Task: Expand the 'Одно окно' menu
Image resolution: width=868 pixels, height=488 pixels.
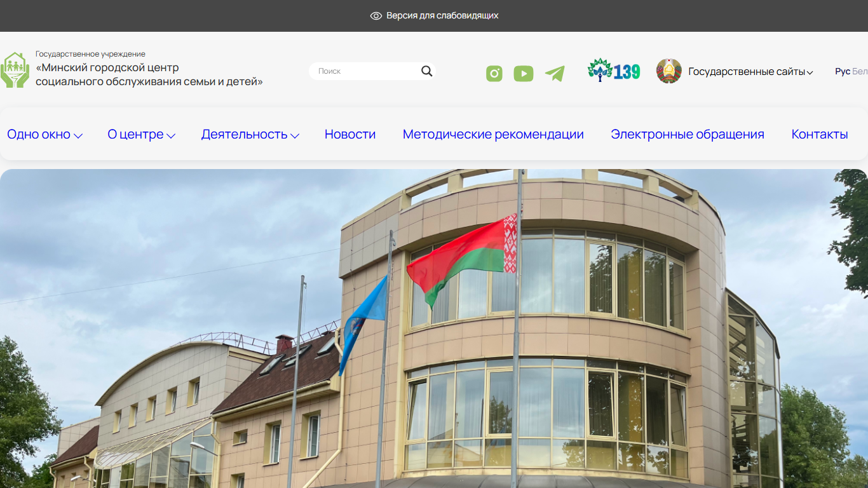Action: pyautogui.click(x=44, y=135)
